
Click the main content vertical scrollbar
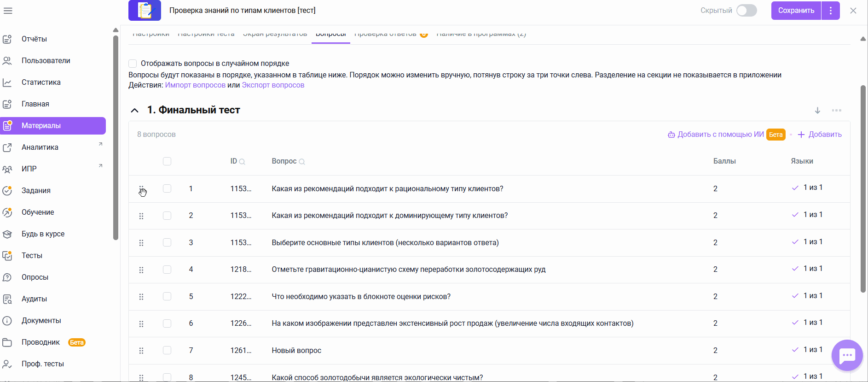click(x=863, y=189)
